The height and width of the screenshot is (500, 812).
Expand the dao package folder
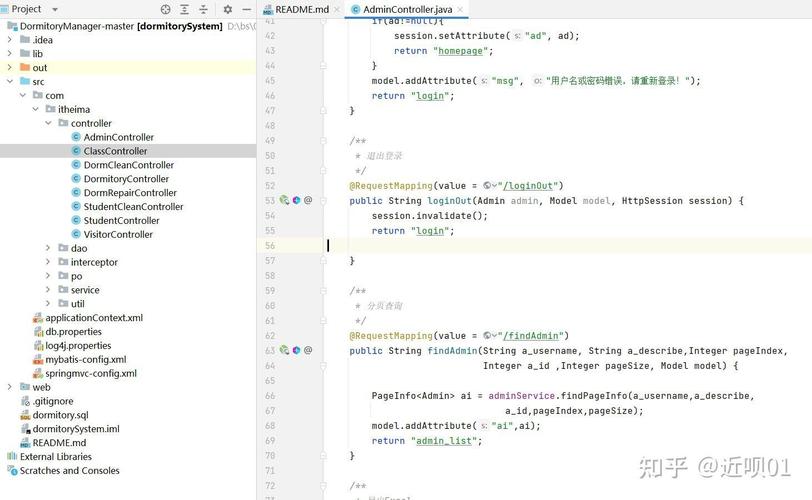pyautogui.click(x=48, y=248)
